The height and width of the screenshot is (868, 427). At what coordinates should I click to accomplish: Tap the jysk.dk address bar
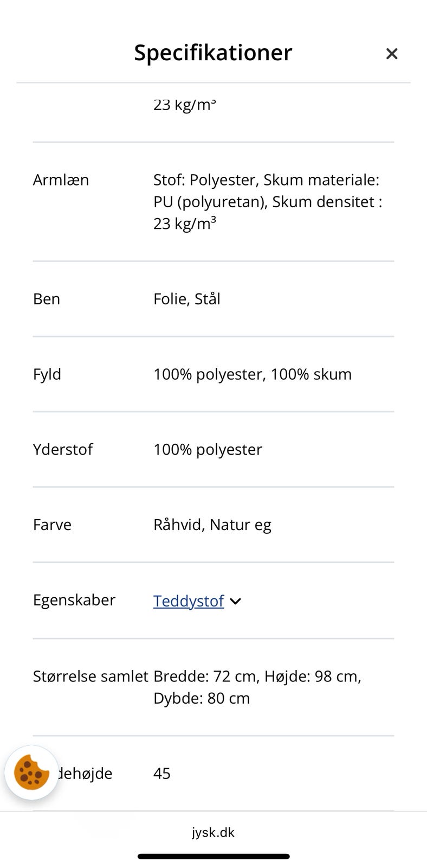(x=213, y=832)
